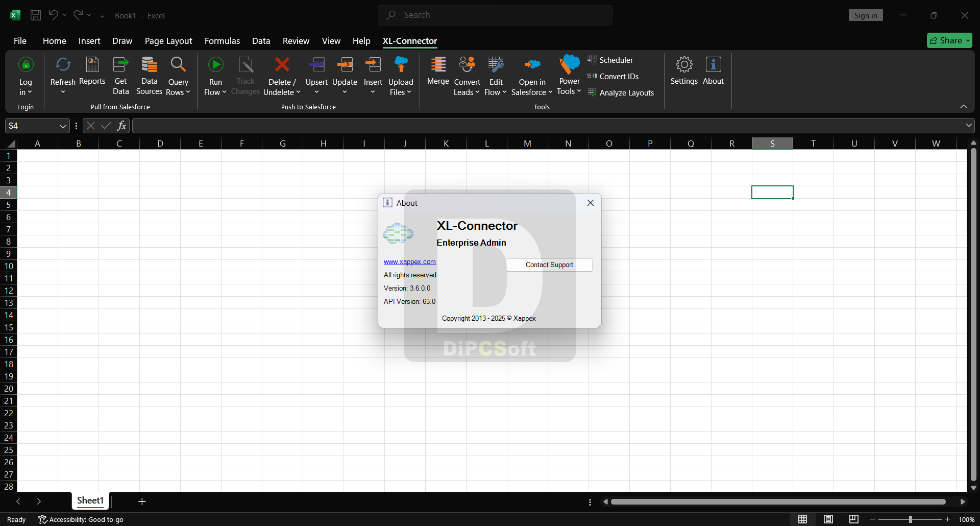Click the zoom in plus button
This screenshot has width=980, height=526.
point(947,519)
